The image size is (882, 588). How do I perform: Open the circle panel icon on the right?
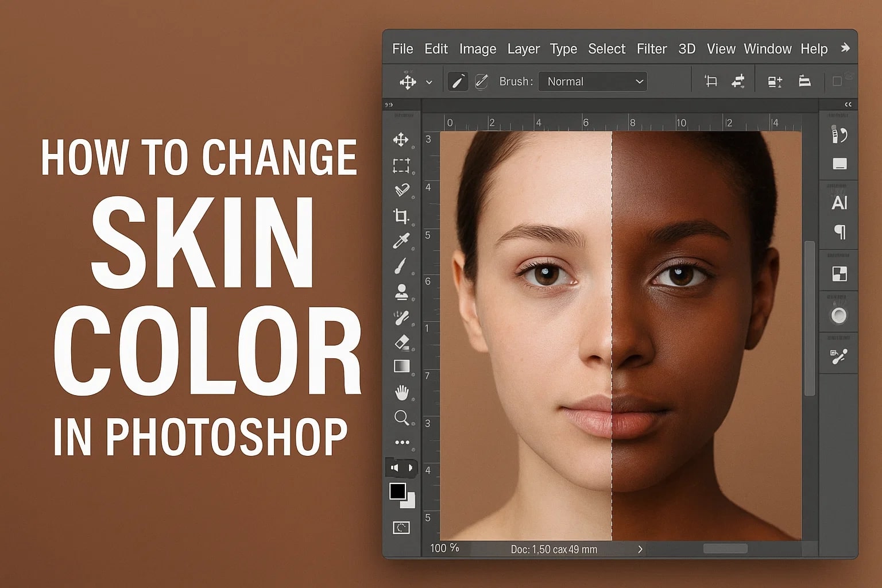839,315
